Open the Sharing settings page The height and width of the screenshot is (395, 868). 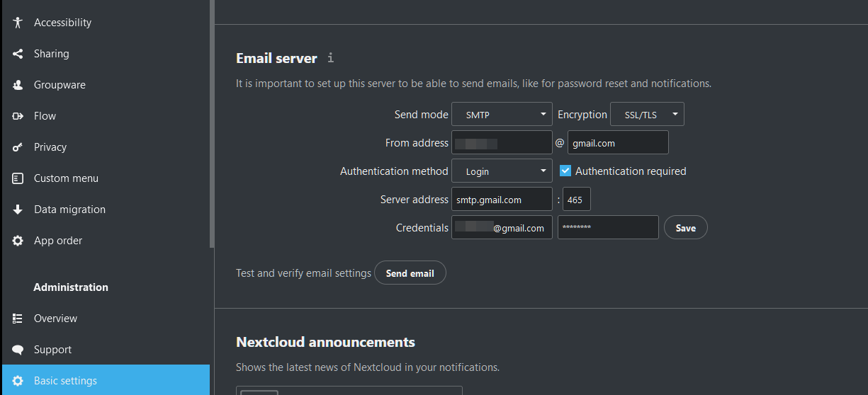106,54
